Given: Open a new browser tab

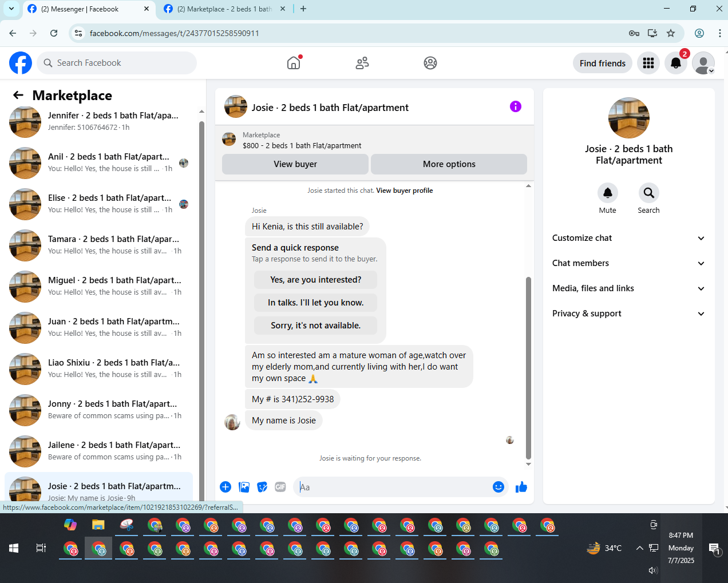Looking at the screenshot, I should click(x=303, y=9).
